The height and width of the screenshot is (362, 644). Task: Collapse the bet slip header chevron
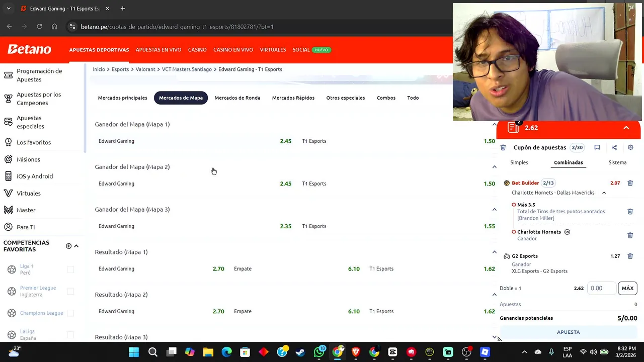point(626,128)
